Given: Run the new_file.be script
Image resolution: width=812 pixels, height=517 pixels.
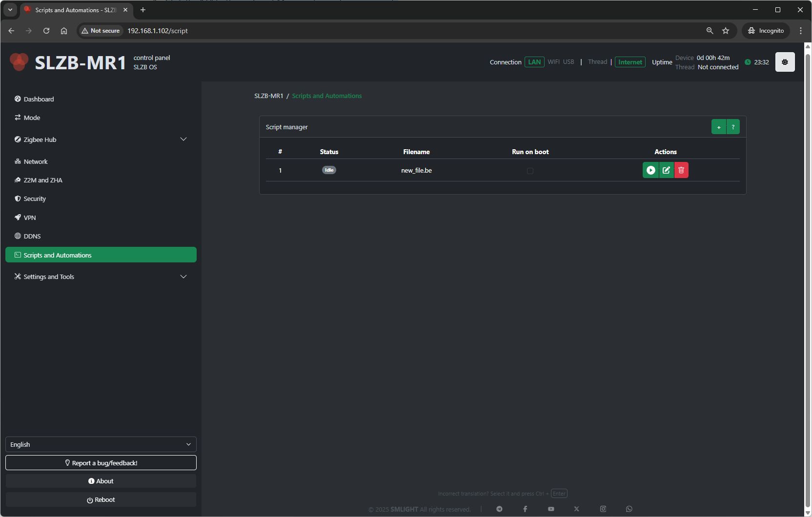Looking at the screenshot, I should point(650,170).
